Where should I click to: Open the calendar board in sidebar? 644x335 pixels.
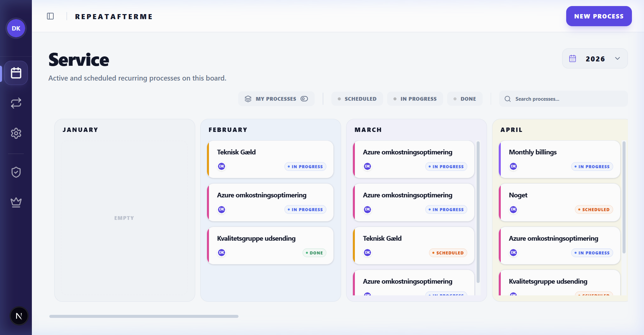pos(16,73)
